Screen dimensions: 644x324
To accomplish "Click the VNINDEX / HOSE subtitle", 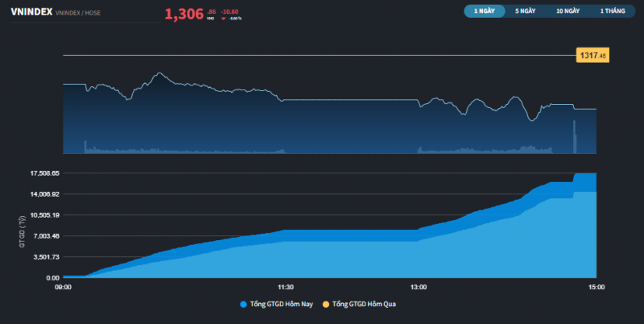I will [80, 14].
